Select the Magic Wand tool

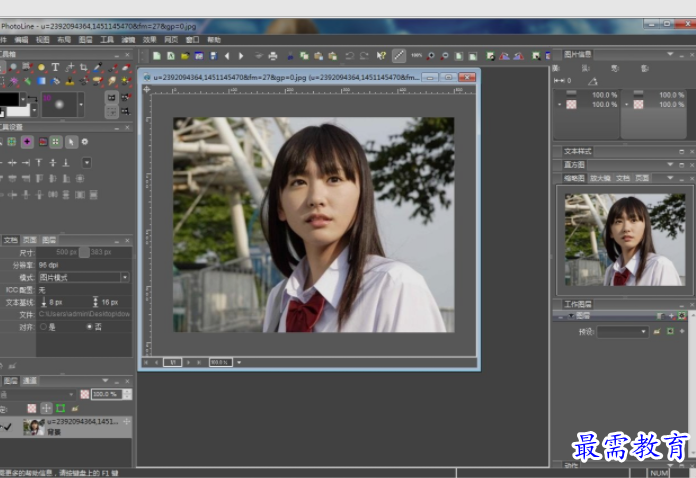click(13, 81)
